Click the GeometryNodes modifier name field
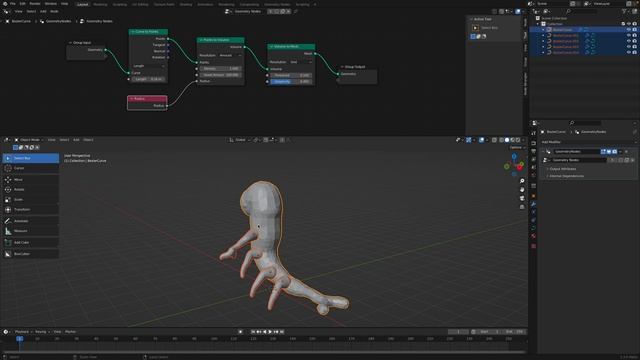640x360 pixels. point(576,152)
